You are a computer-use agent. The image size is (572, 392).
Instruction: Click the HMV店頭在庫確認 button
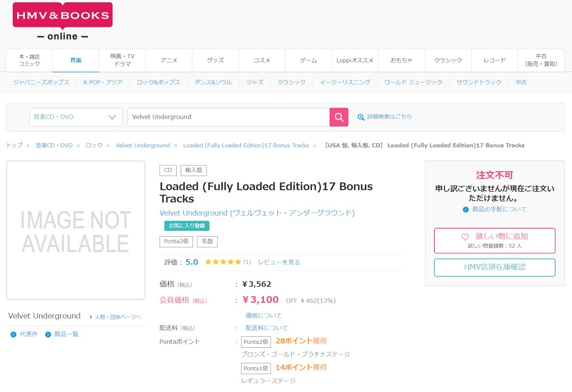point(495,268)
